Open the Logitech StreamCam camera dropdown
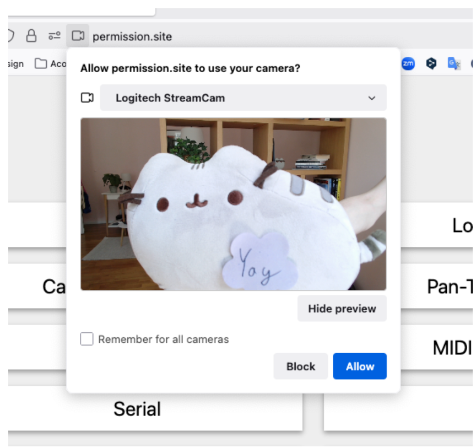The width and height of the screenshot is (476, 448). point(243,98)
